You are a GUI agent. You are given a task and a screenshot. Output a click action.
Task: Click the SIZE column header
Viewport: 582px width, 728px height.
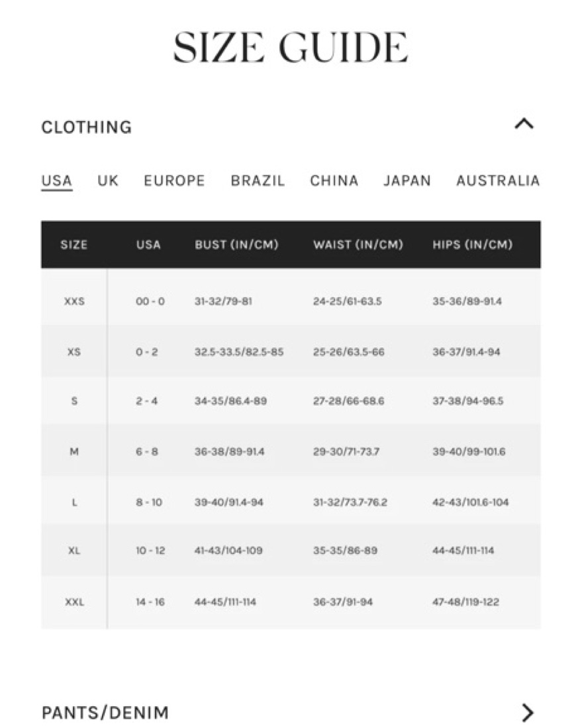74,245
